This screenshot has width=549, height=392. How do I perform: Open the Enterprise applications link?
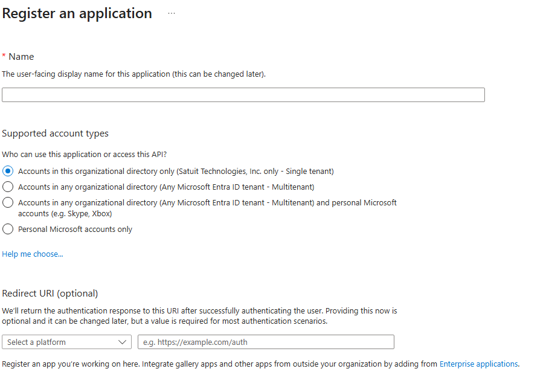point(478,364)
